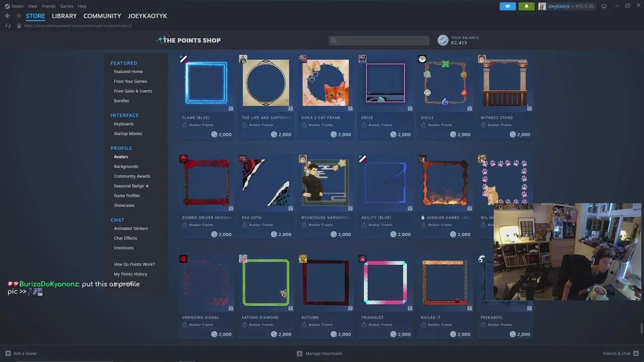Open the Emoticons section
This screenshot has width=644, height=362.
[124, 248]
